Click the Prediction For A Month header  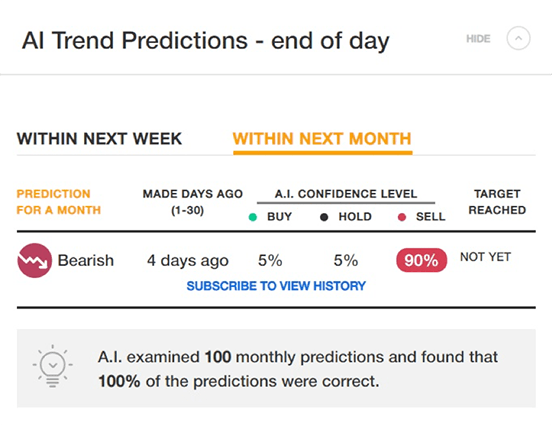tap(59, 202)
